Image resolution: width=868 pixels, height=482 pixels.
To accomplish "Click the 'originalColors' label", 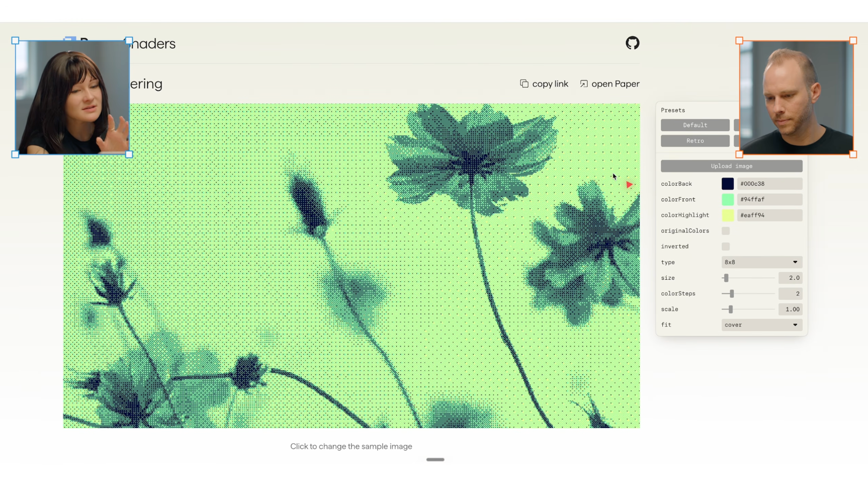I will click(x=685, y=231).
